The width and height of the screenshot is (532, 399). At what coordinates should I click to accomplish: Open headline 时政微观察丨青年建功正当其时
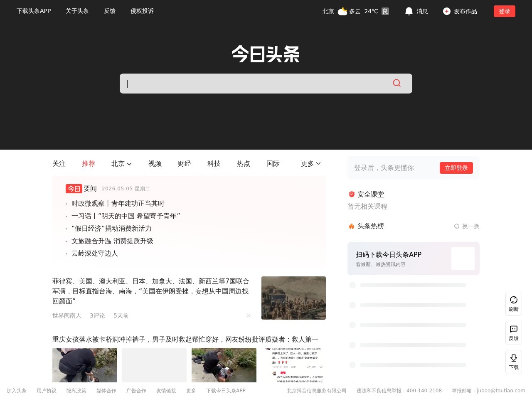pyautogui.click(x=118, y=204)
